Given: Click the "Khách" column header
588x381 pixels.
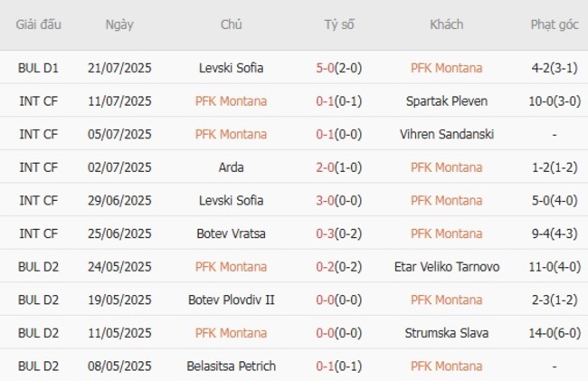Looking at the screenshot, I should tap(446, 25).
